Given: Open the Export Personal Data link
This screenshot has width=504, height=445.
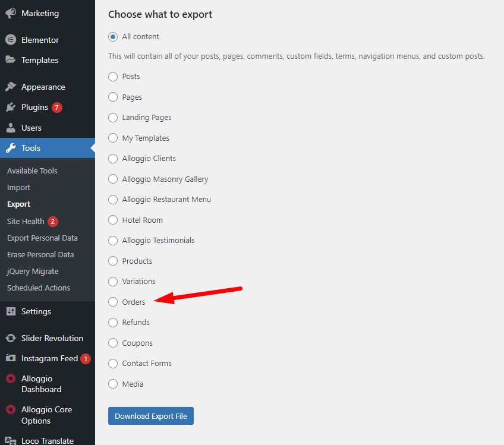Looking at the screenshot, I should (42, 238).
